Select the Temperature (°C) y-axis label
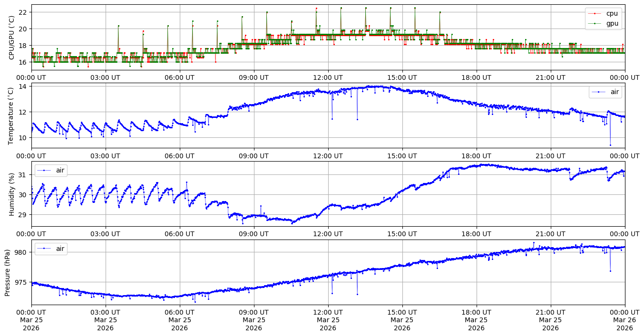 pos(12,115)
